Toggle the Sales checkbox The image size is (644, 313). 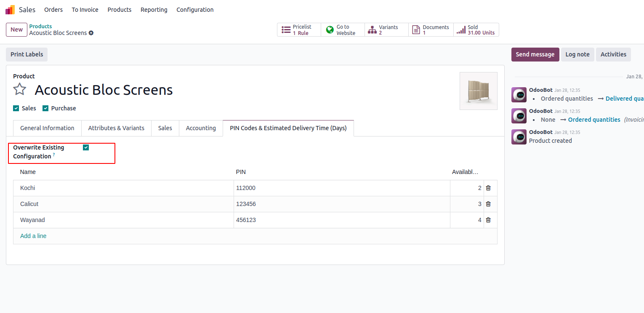click(16, 108)
